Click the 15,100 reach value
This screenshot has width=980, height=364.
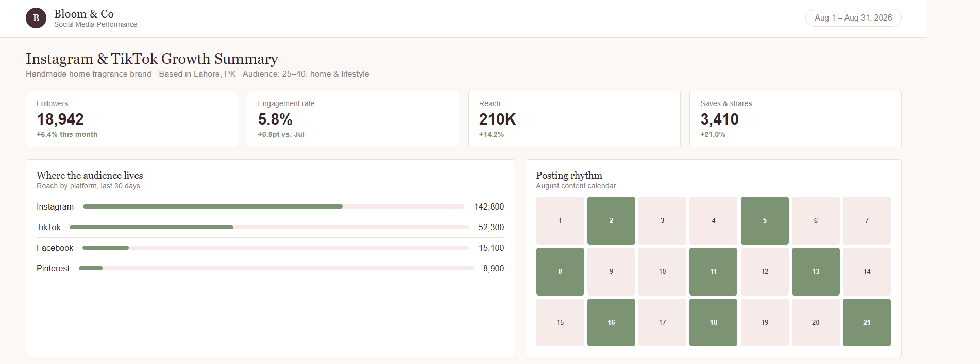(491, 248)
